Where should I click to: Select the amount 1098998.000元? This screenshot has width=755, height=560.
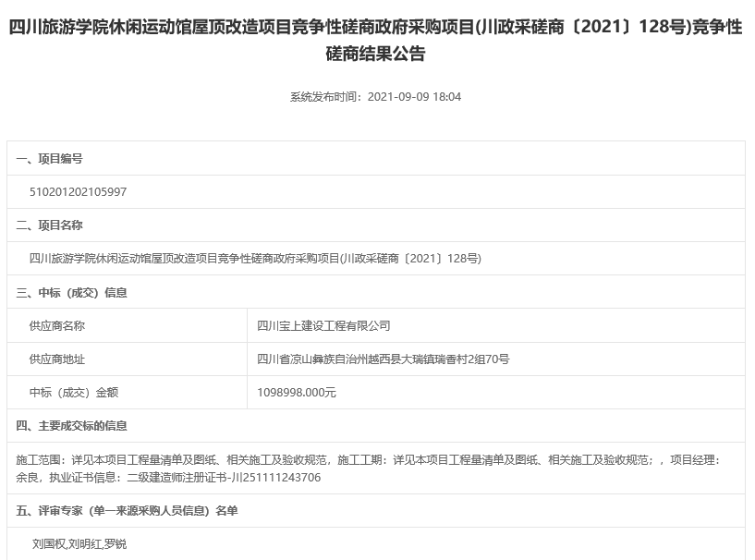coord(297,393)
